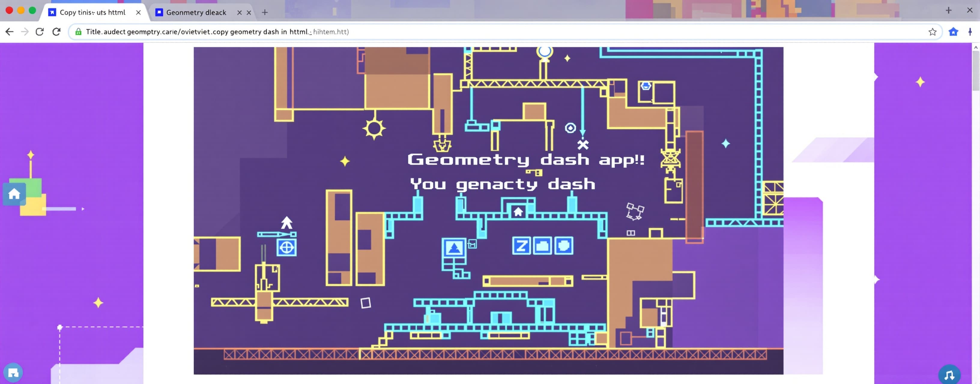Click the blue folder tile in game
Viewport: 980px width, 384px height.
[x=543, y=246]
